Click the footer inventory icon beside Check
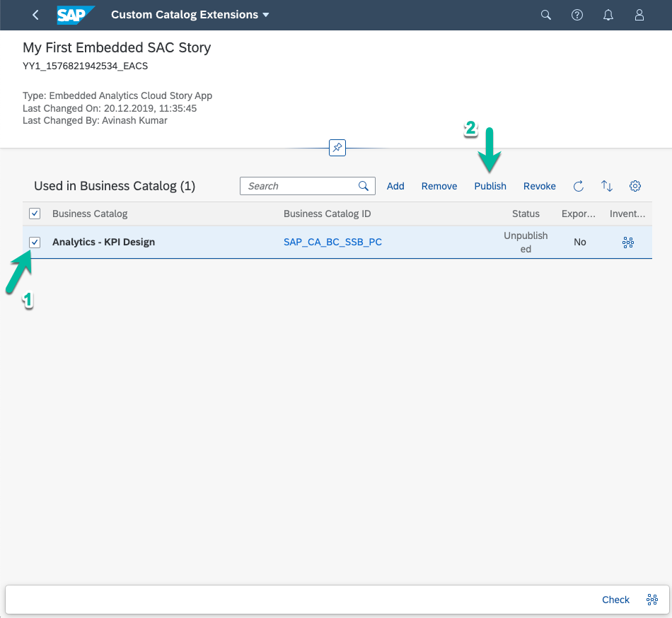 (x=652, y=600)
